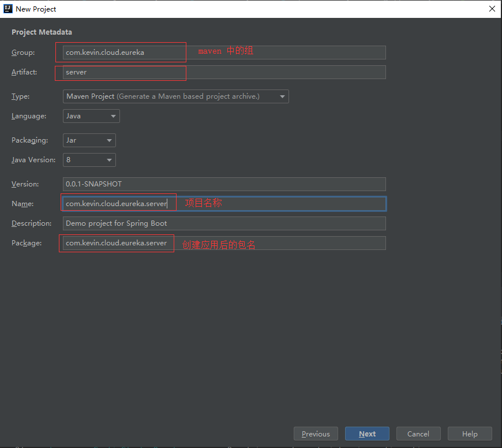Viewport: 502px width, 448px height.
Task: Click the Language dropdown arrow
Action: (x=113, y=116)
